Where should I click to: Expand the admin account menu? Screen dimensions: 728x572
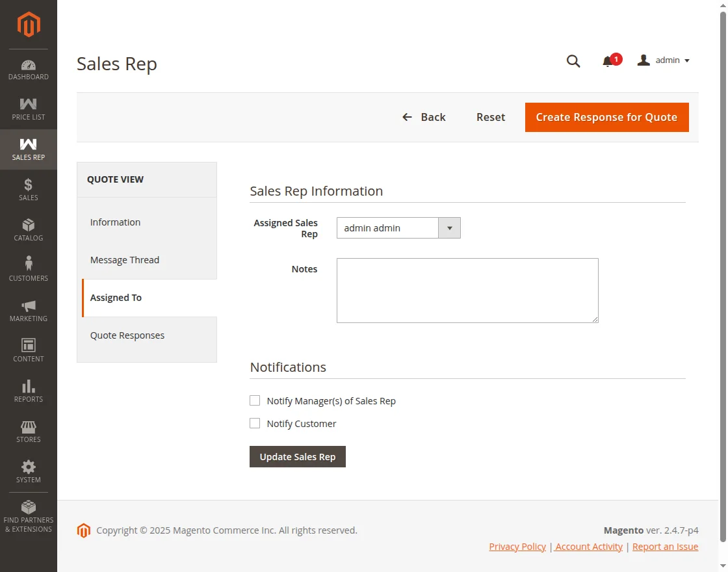(664, 60)
